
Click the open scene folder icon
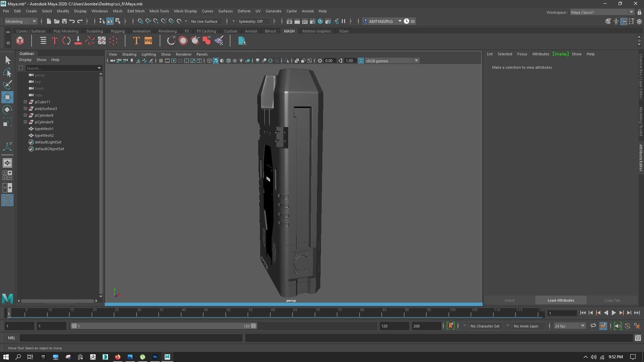tap(56, 21)
